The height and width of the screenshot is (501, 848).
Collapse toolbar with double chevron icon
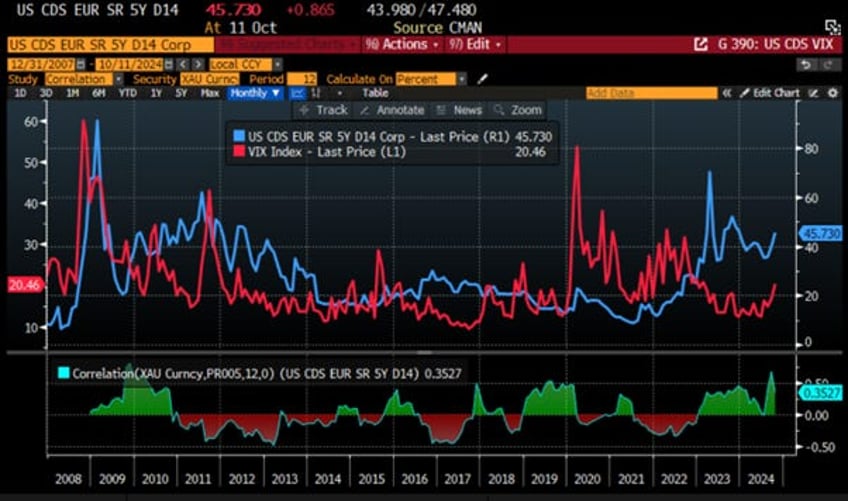727,93
